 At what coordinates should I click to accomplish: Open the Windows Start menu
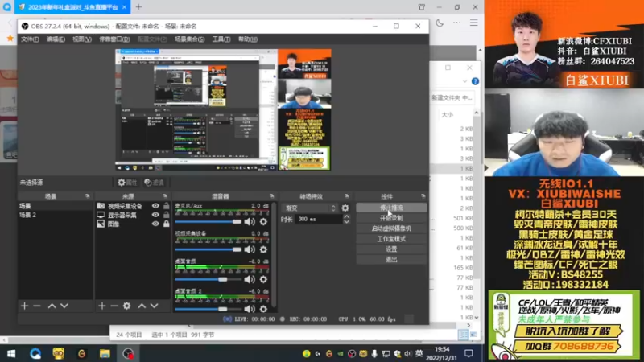(11, 353)
